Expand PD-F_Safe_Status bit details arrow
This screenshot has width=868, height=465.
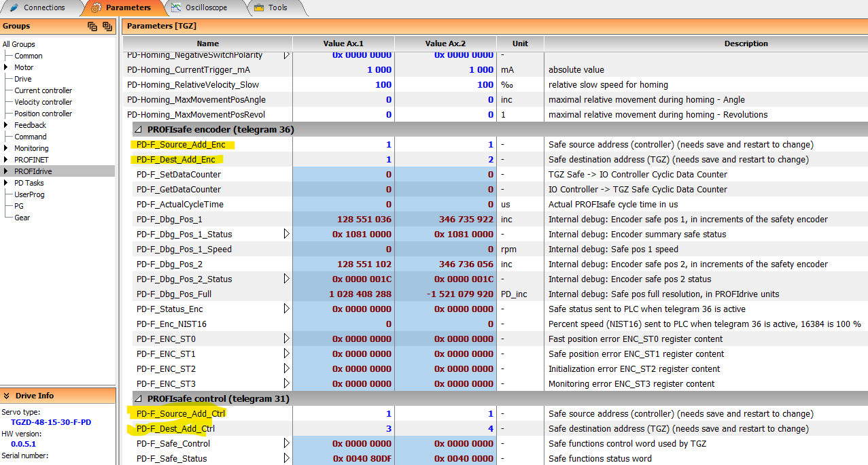pyautogui.click(x=286, y=458)
